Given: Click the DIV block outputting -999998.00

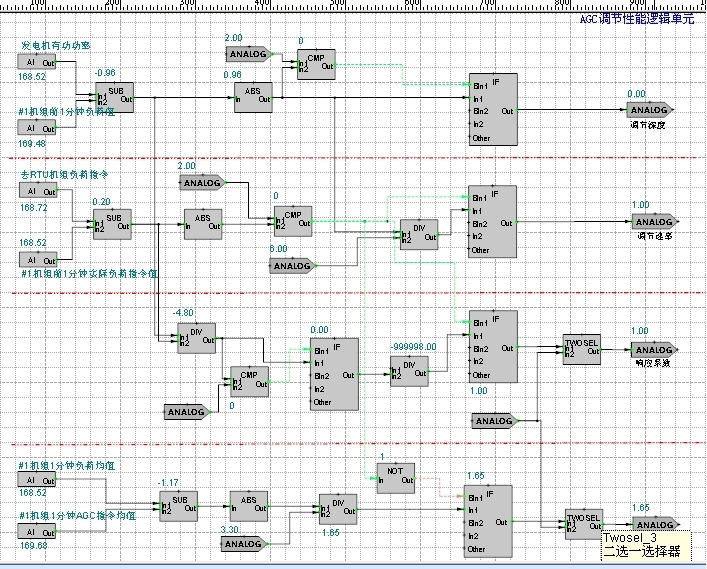Looking at the screenshot, I should [409, 366].
